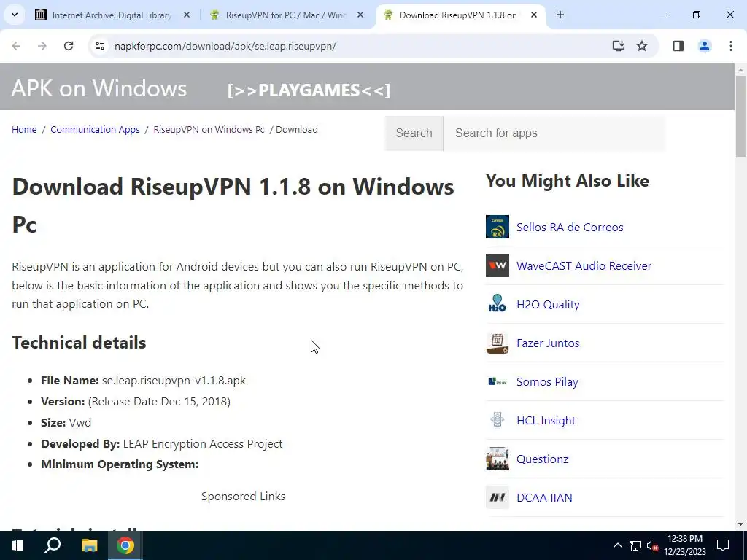
Task: Click the WaveCAST Audio Receiver app icon
Action: pyautogui.click(x=498, y=265)
